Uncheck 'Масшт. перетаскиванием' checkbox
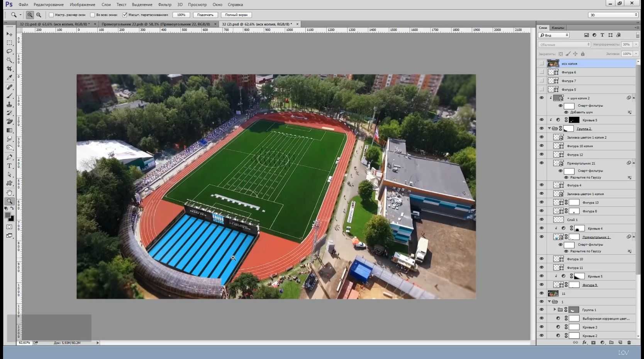 125,15
